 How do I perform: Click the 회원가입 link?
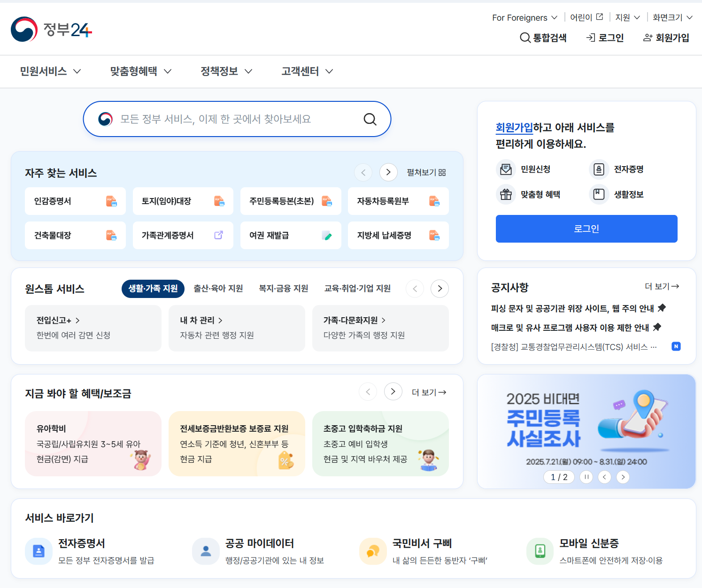[x=666, y=38]
